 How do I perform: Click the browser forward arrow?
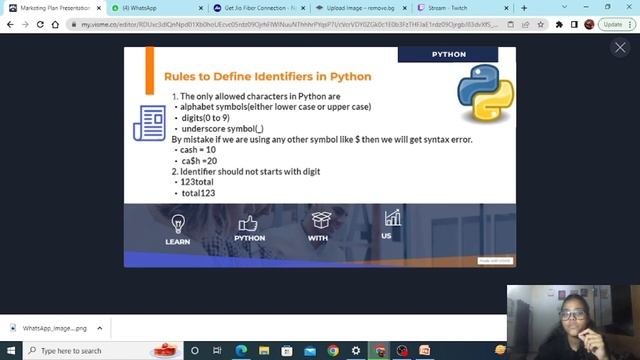[x=25, y=24]
